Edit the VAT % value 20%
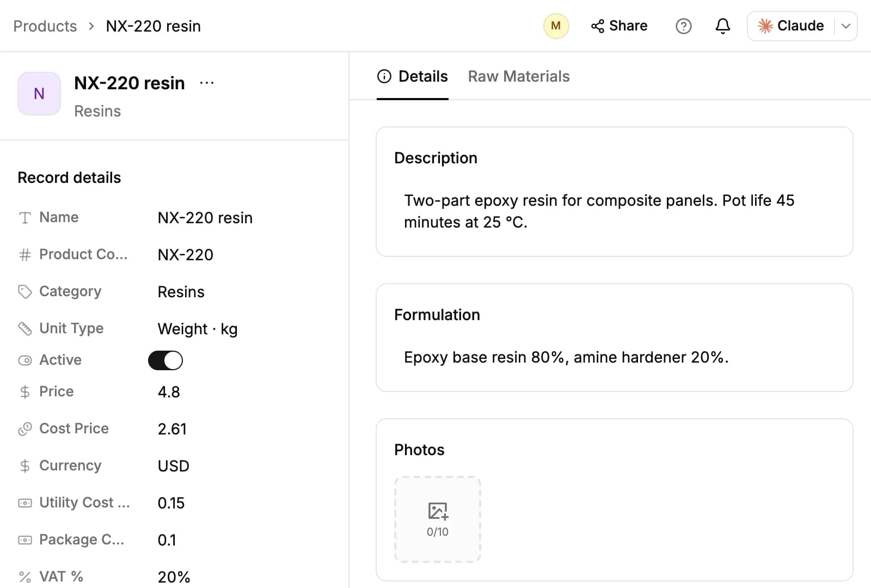Screen dimensions: 871x588 [174, 577]
